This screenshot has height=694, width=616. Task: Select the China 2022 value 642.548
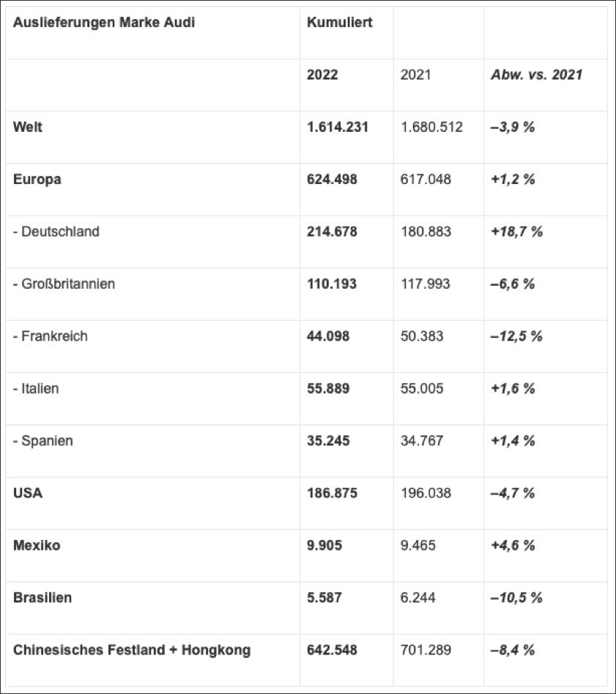click(x=332, y=650)
